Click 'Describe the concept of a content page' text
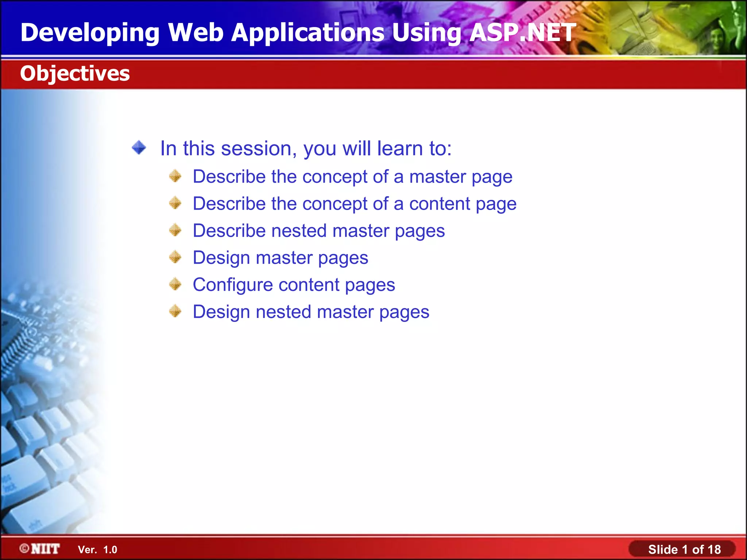Viewport: 747px width, 560px height. [x=354, y=204]
